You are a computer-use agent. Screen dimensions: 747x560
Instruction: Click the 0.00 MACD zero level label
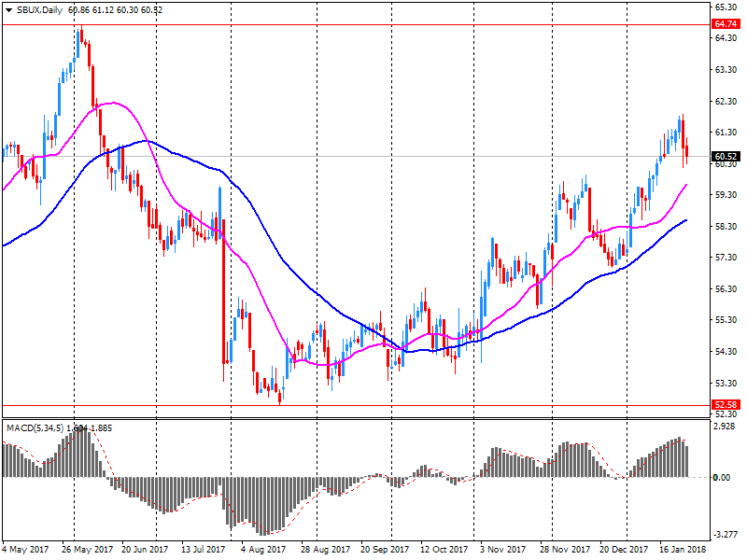(x=724, y=477)
